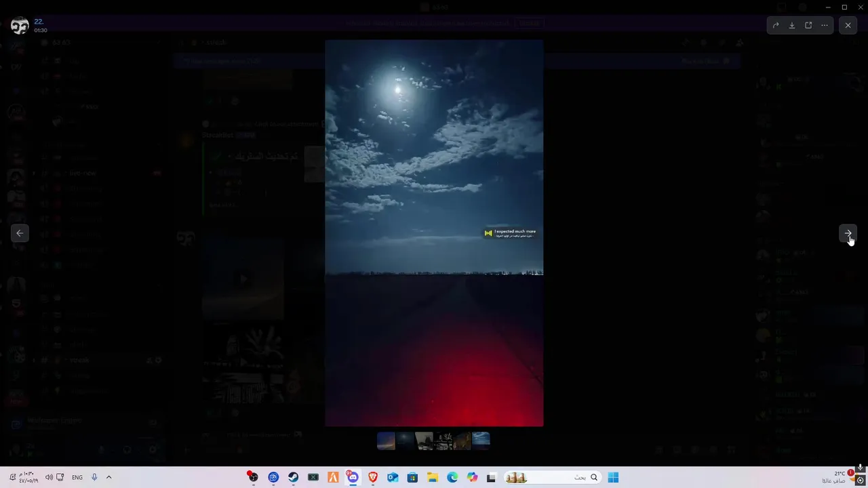The width and height of the screenshot is (868, 488).
Task: Click the username "22." in the viewer header
Action: click(39, 22)
